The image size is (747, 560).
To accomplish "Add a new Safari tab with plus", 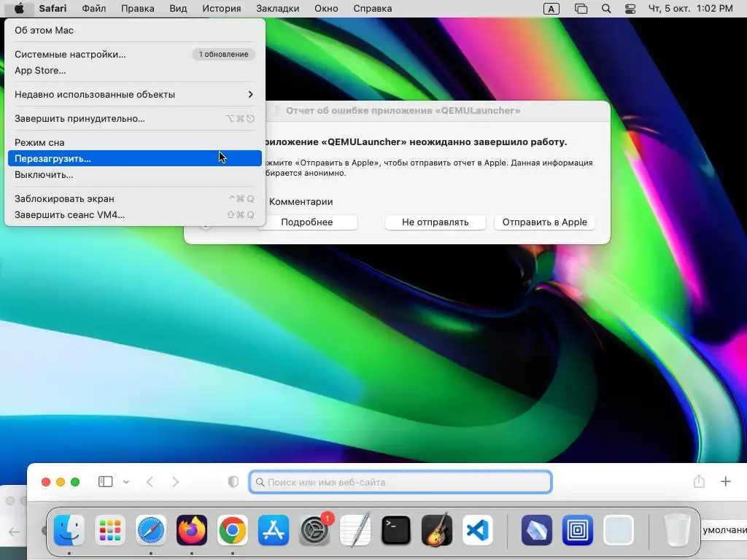I will (726, 481).
